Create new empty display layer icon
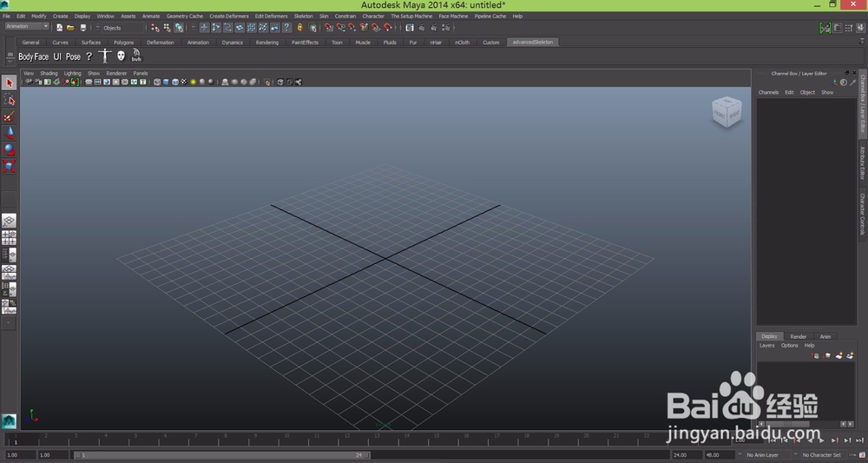The height and width of the screenshot is (463, 868). (838, 355)
